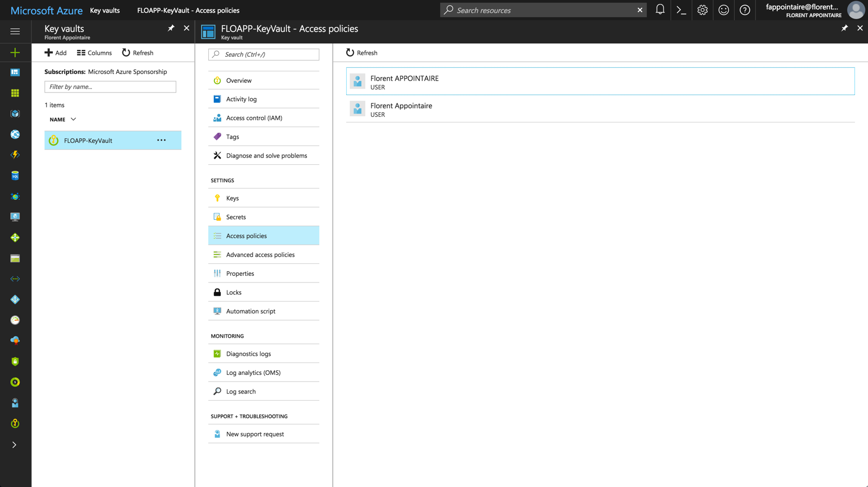
Task: Open the Virtual machines monitor icon
Action: click(x=15, y=217)
